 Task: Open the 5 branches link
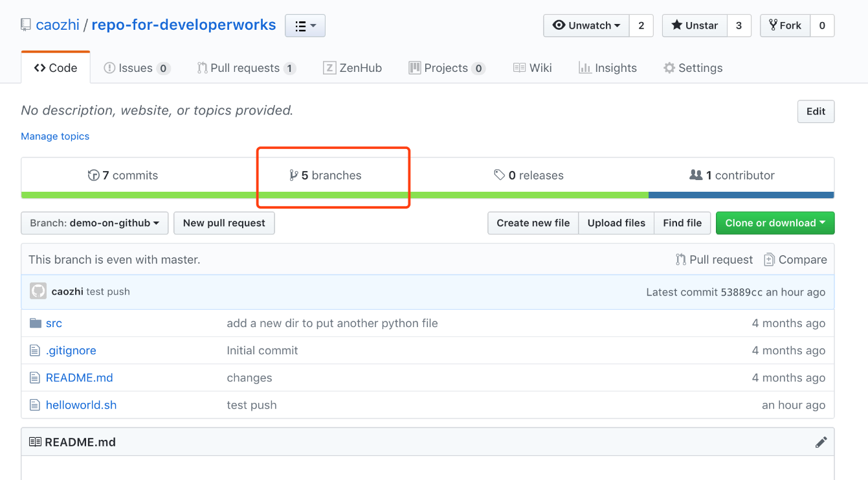tap(326, 176)
